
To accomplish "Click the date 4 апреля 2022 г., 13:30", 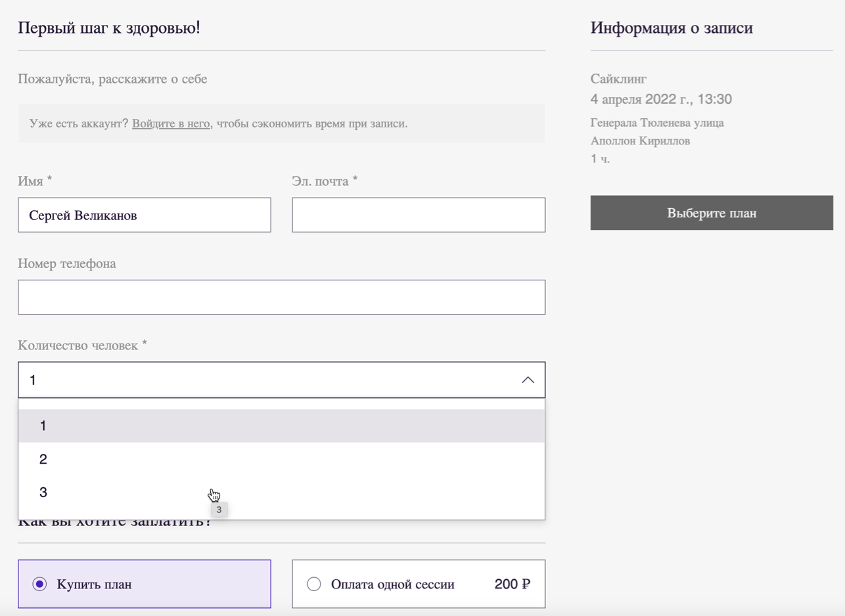I will (x=661, y=99).
